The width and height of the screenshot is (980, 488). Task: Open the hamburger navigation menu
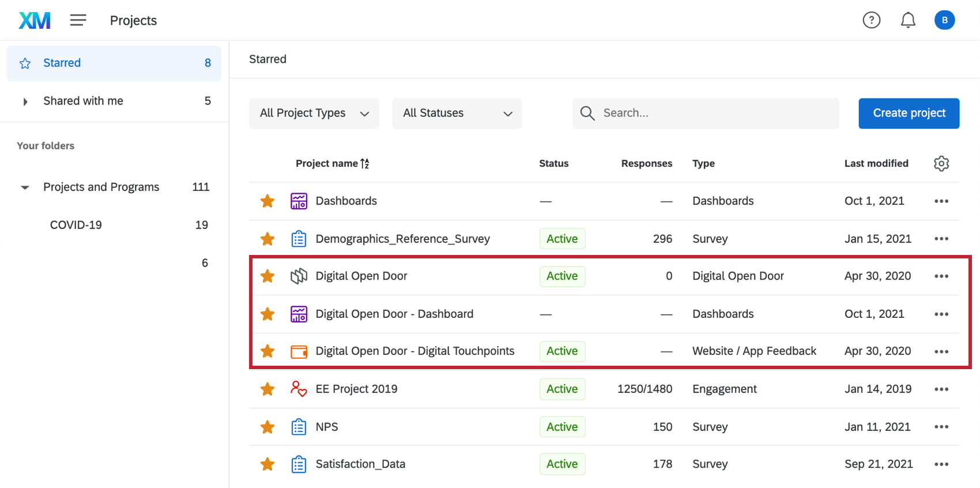78,20
